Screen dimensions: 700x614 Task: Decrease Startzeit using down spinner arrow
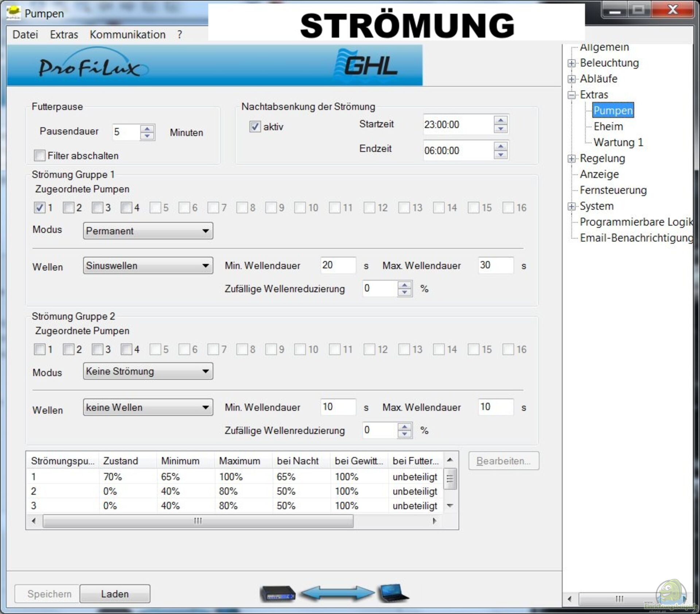pyautogui.click(x=501, y=129)
